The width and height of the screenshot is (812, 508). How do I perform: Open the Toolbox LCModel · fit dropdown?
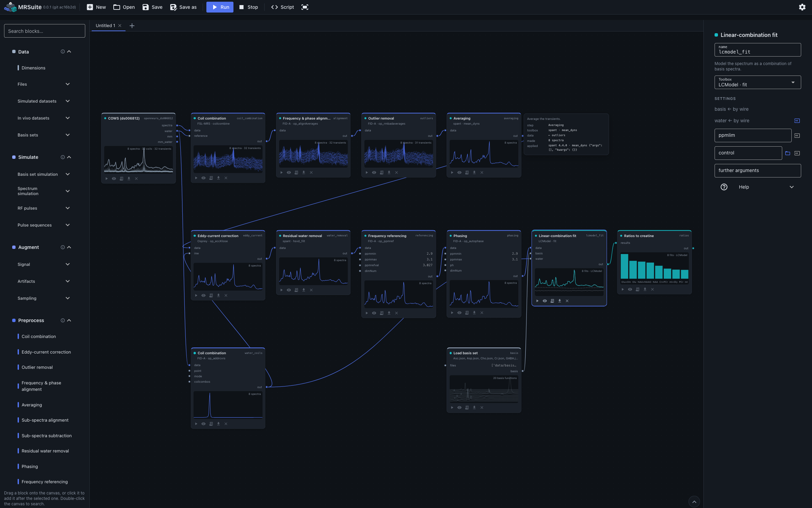tap(758, 82)
